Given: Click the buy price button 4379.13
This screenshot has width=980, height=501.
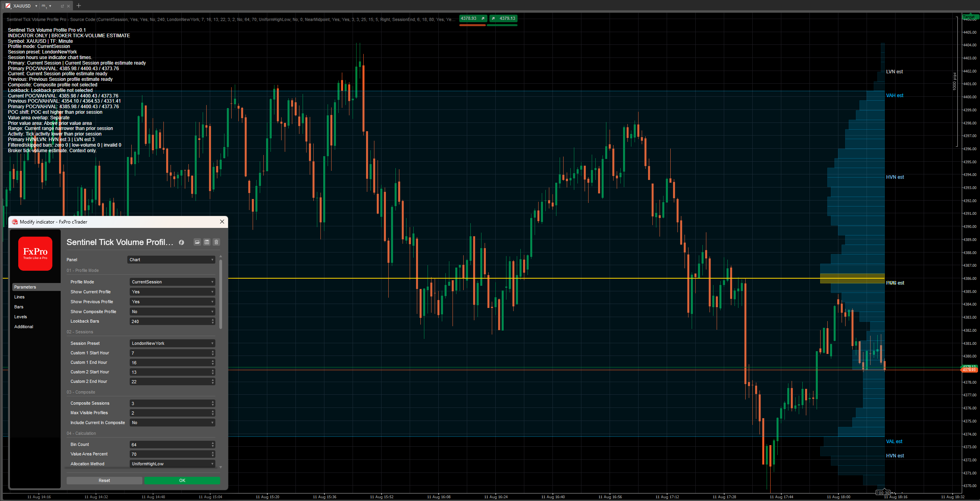Looking at the screenshot, I should [x=503, y=19].
